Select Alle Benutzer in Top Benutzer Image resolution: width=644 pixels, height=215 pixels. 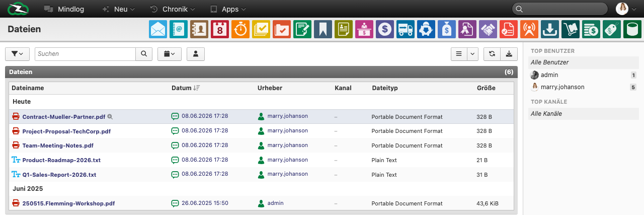(x=583, y=62)
